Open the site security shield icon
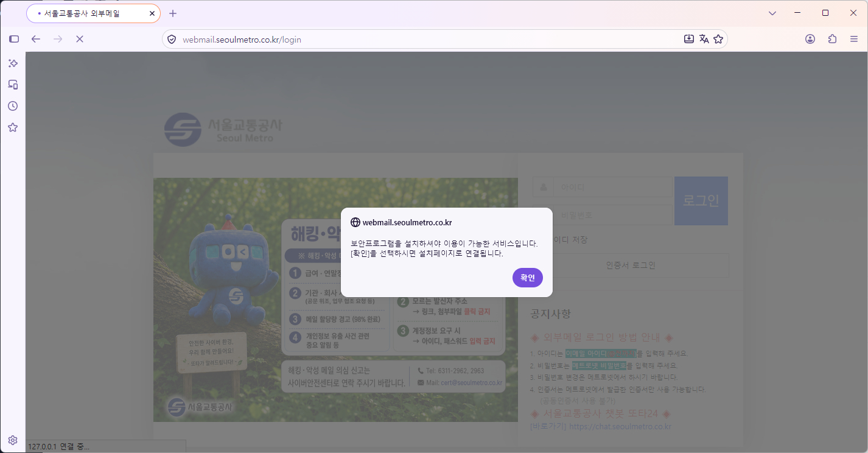Image resolution: width=868 pixels, height=453 pixels. [x=172, y=40]
